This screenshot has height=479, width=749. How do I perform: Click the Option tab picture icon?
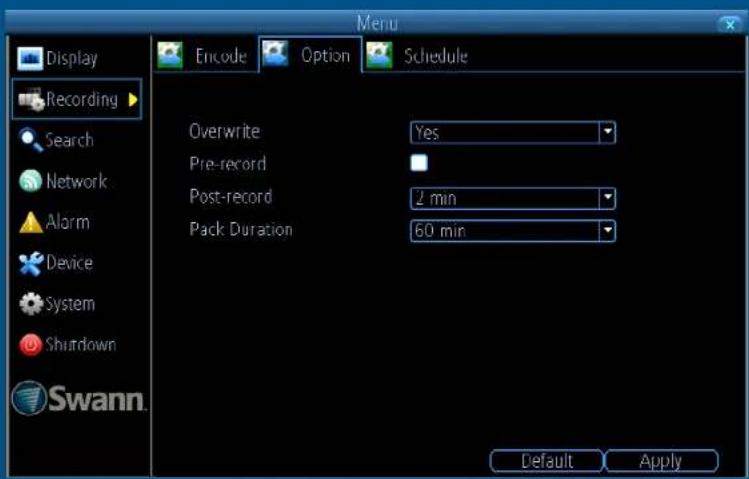[x=275, y=53]
